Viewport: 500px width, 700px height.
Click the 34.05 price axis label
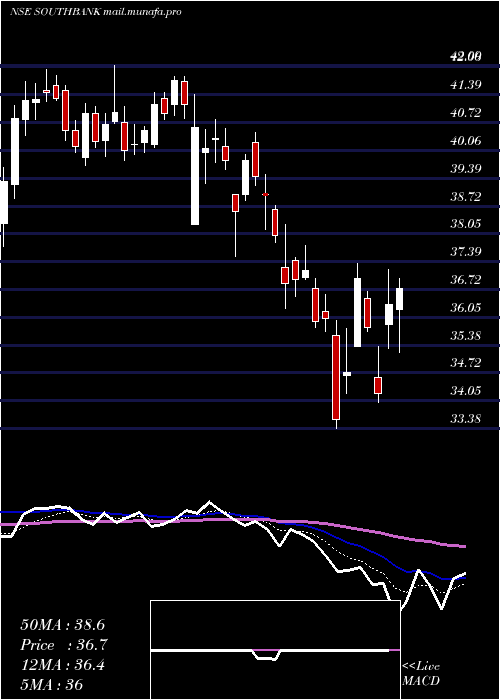point(465,391)
